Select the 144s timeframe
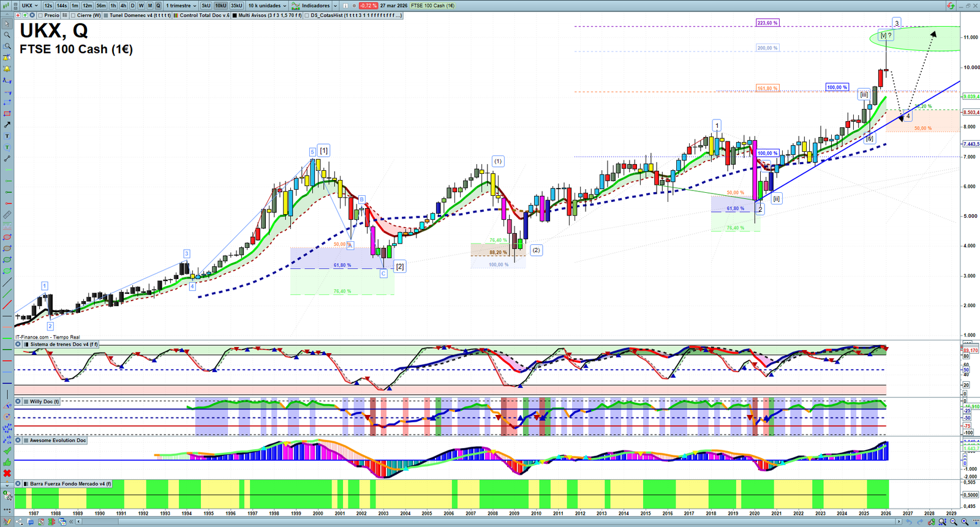Screen dimensions: 980x527 (x=61, y=6)
